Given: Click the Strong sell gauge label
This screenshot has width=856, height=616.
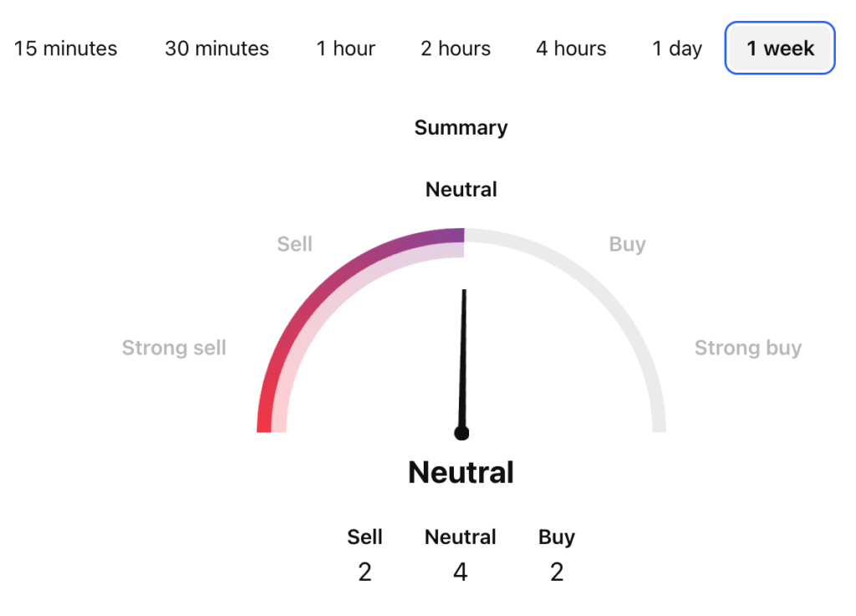Looking at the screenshot, I should pos(174,348).
